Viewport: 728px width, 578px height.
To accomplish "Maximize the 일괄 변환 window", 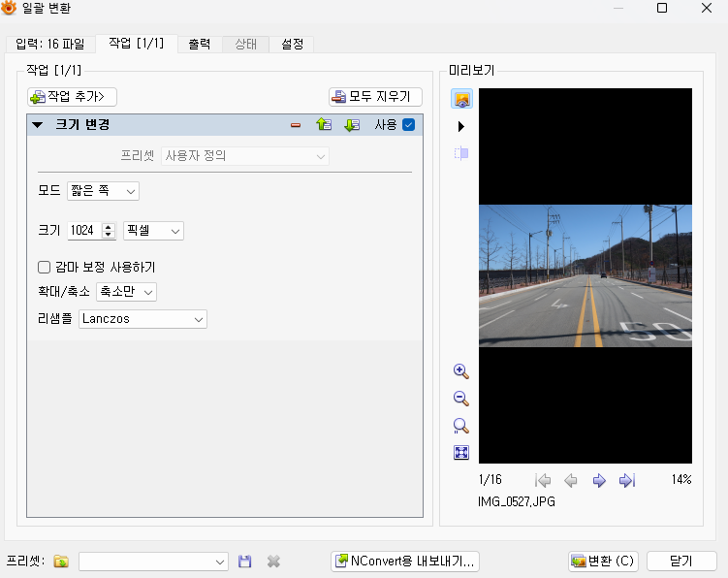I will [662, 8].
